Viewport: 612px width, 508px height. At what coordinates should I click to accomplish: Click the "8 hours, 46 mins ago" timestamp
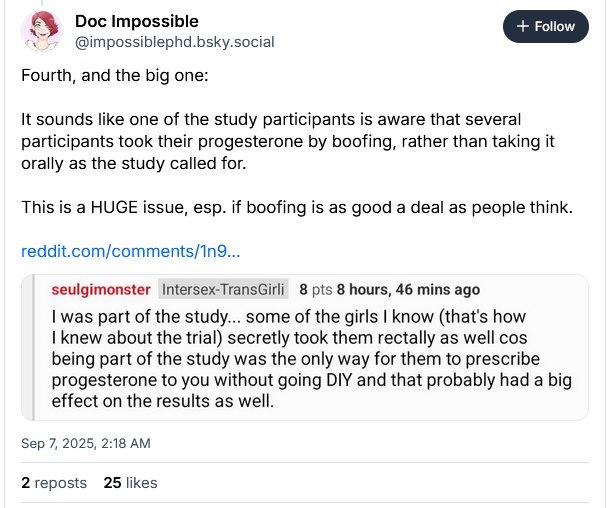(x=408, y=290)
